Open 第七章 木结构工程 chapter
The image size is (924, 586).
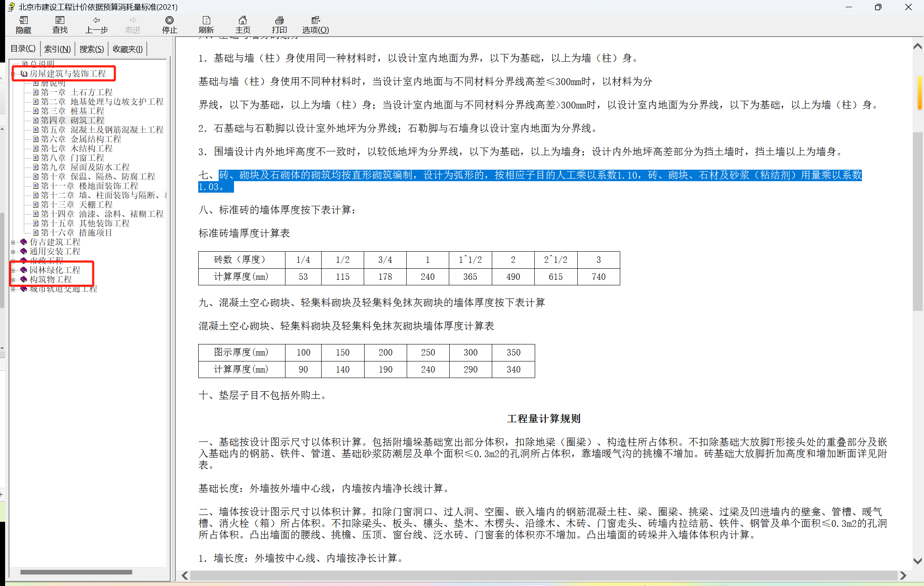click(77, 148)
